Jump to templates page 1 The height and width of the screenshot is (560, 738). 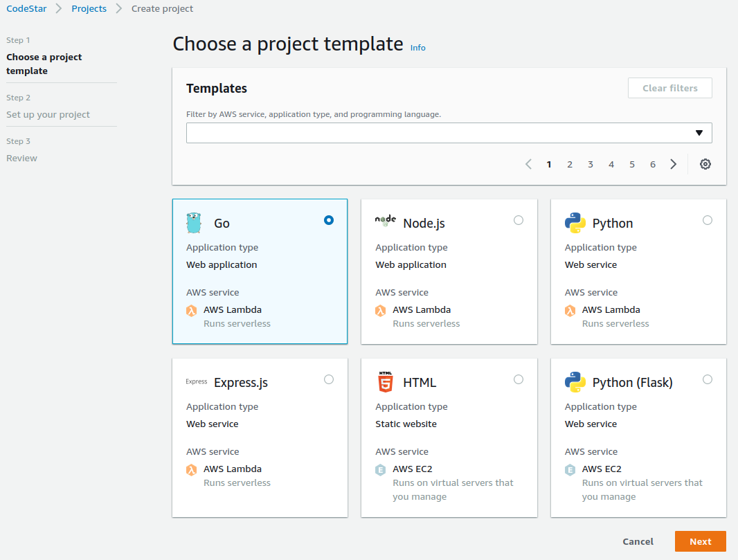pos(549,164)
